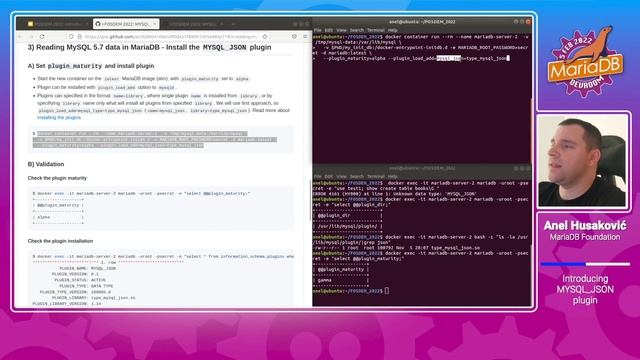Screen dimensions: 640x360
Task: Minimize the upper terminal window
Action: (516, 22)
